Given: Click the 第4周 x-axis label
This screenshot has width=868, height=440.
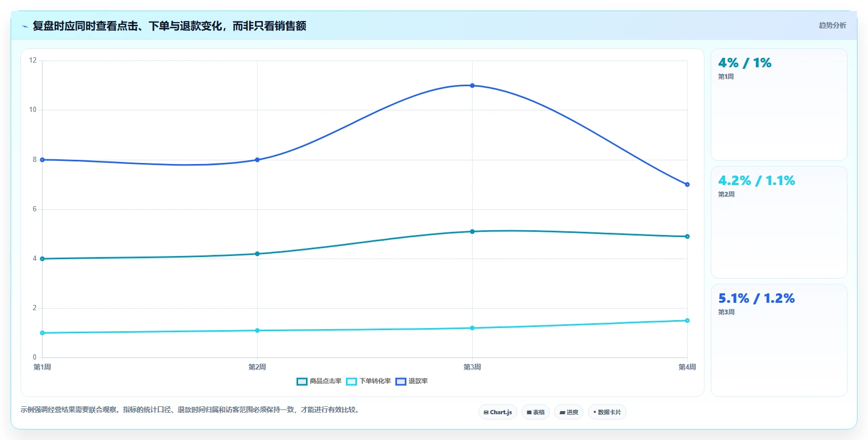Looking at the screenshot, I should point(687,367).
